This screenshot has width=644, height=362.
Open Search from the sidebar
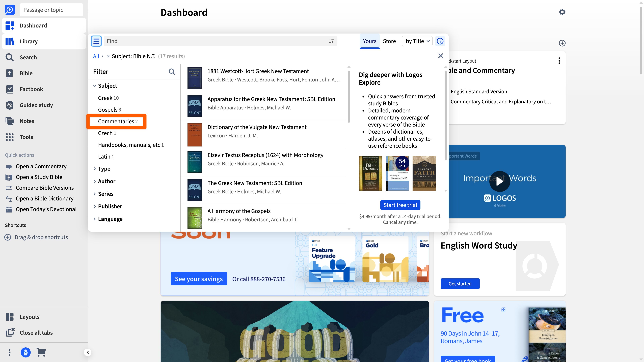[x=44, y=57]
